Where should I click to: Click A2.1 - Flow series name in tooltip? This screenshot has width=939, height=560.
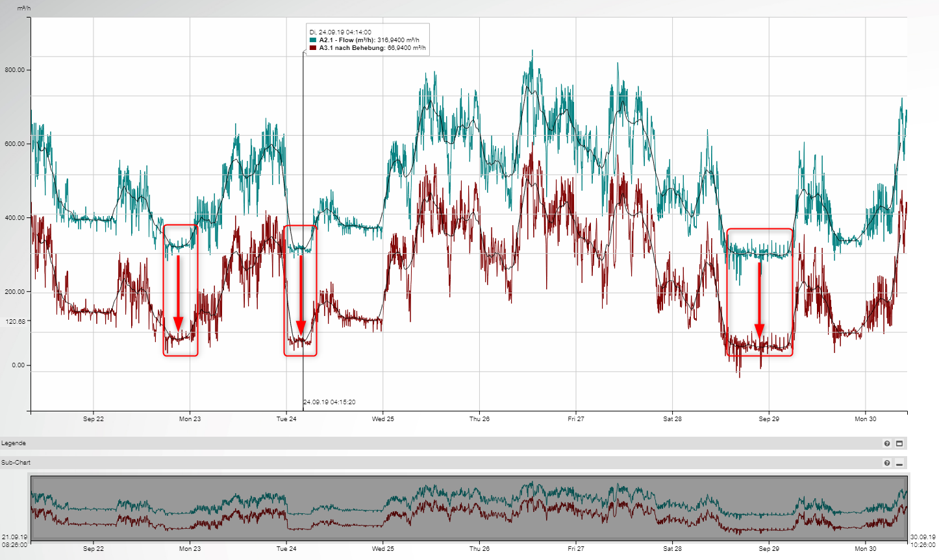[x=346, y=40]
